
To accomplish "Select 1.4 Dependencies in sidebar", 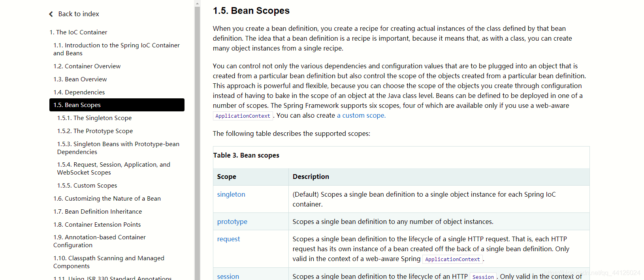I will click(79, 92).
